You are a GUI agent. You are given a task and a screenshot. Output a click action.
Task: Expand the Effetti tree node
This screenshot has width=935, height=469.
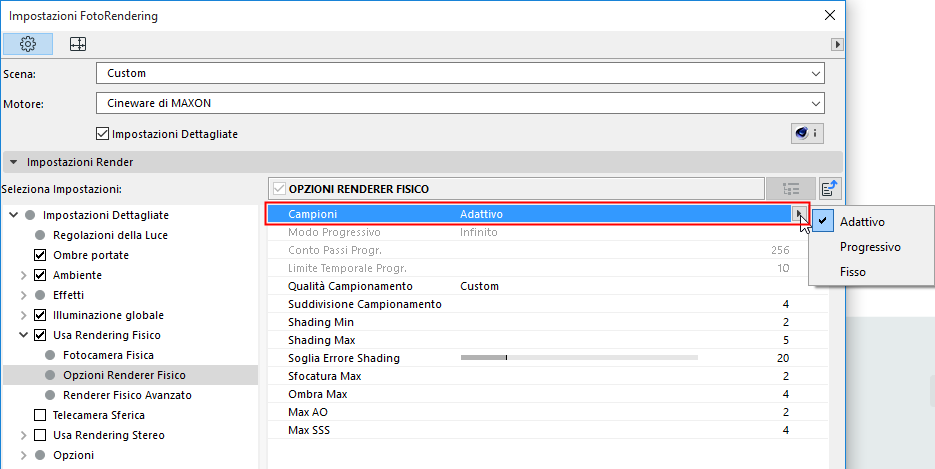(x=24, y=295)
